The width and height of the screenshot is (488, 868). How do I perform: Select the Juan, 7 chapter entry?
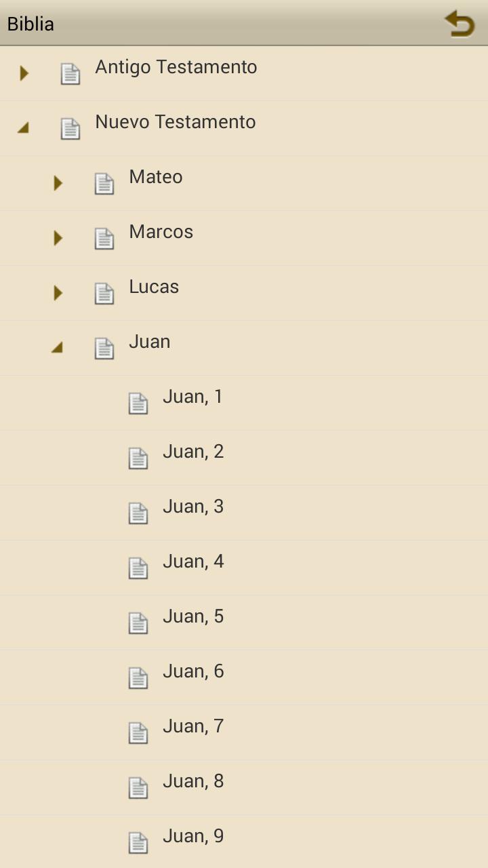[193, 727]
